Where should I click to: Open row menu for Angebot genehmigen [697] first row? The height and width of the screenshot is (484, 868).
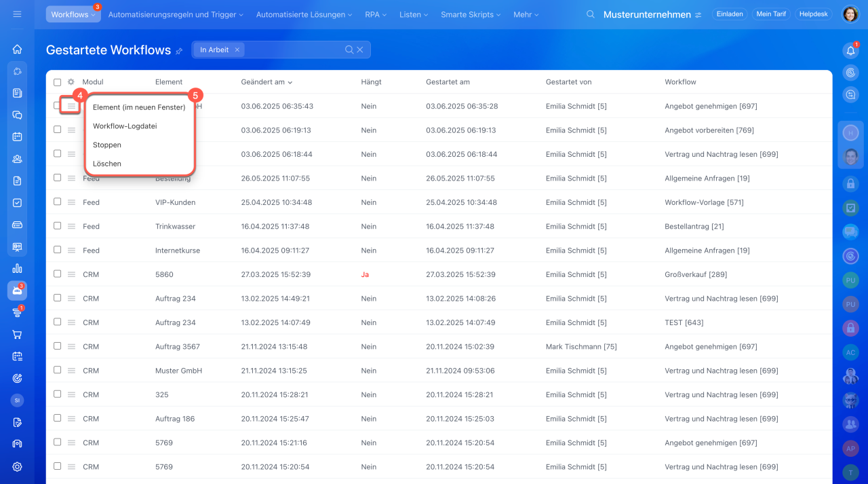point(71,106)
